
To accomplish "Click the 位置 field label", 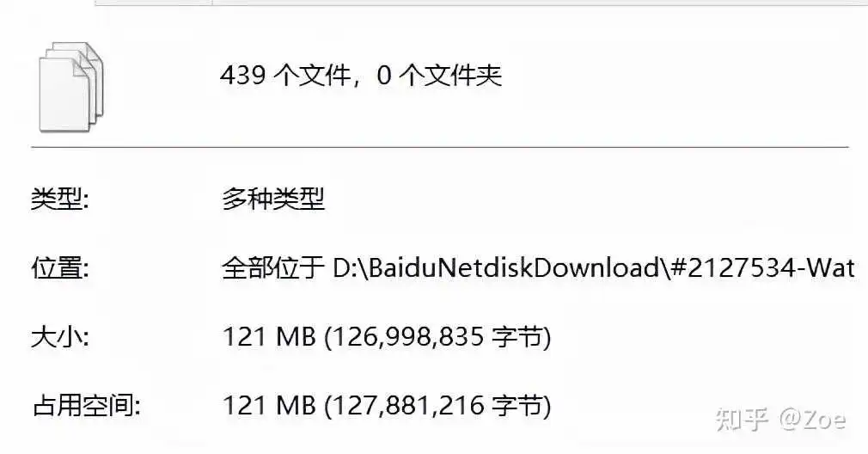I will pos(60,268).
